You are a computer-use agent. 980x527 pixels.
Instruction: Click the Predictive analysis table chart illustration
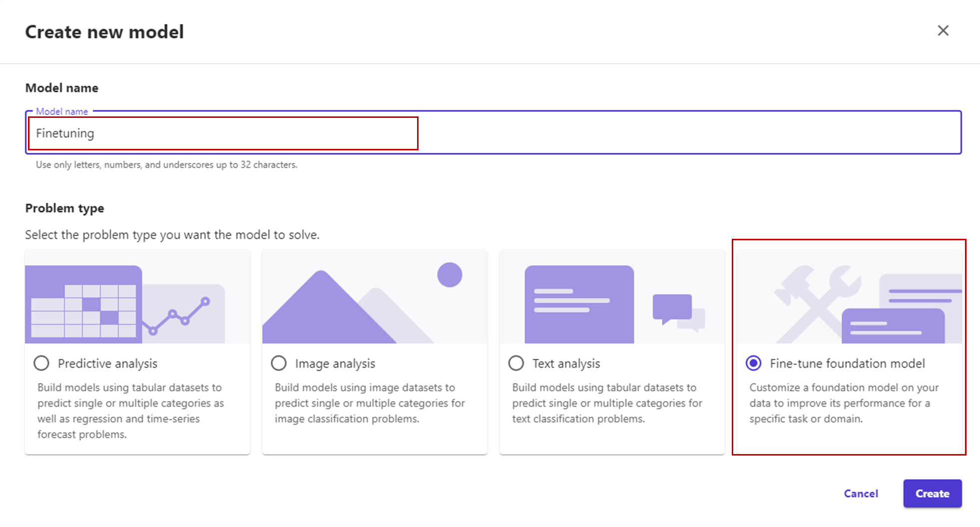pos(137,297)
